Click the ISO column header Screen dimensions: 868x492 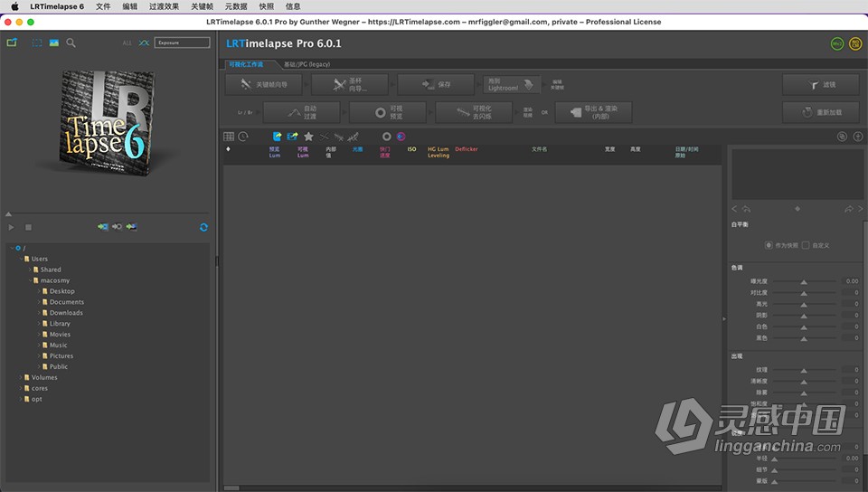point(412,149)
